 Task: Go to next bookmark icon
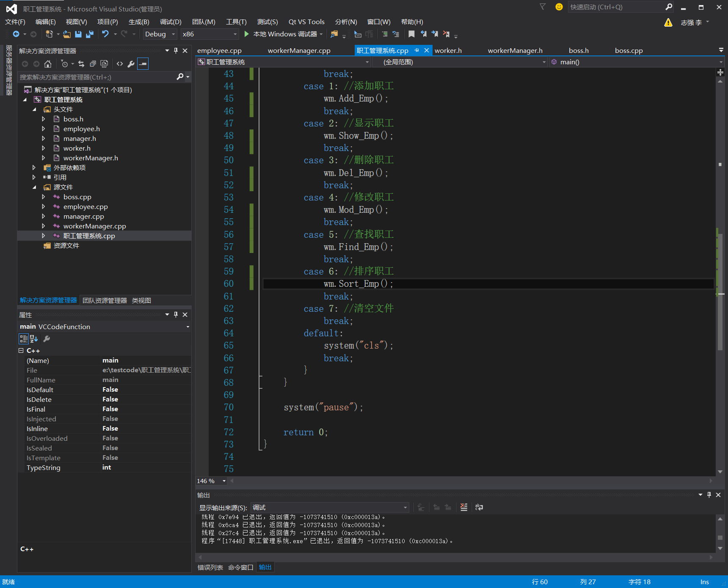coord(435,34)
